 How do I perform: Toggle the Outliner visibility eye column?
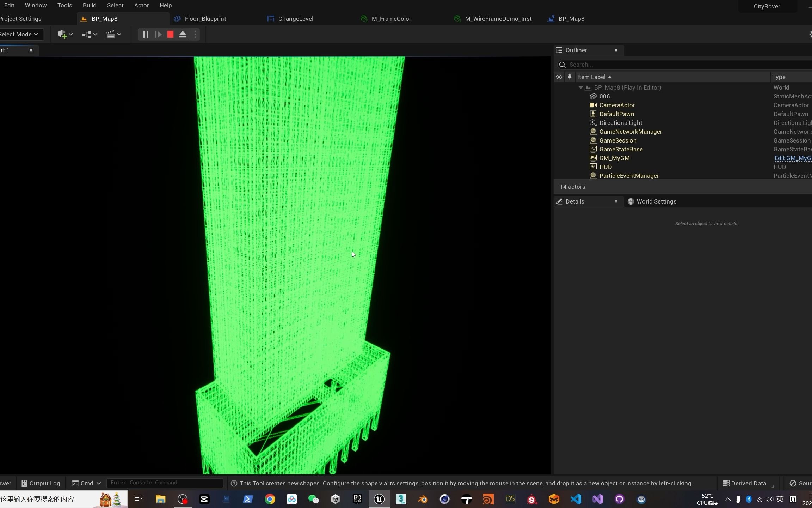(559, 77)
